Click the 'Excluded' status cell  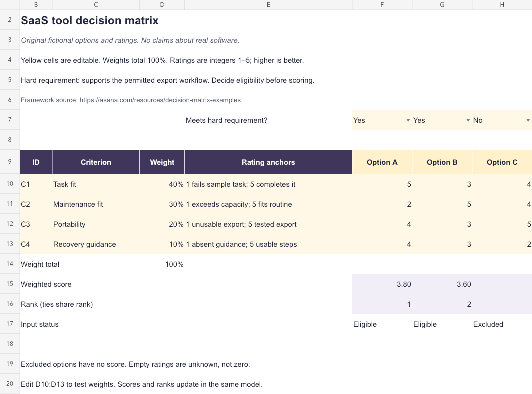(502, 324)
